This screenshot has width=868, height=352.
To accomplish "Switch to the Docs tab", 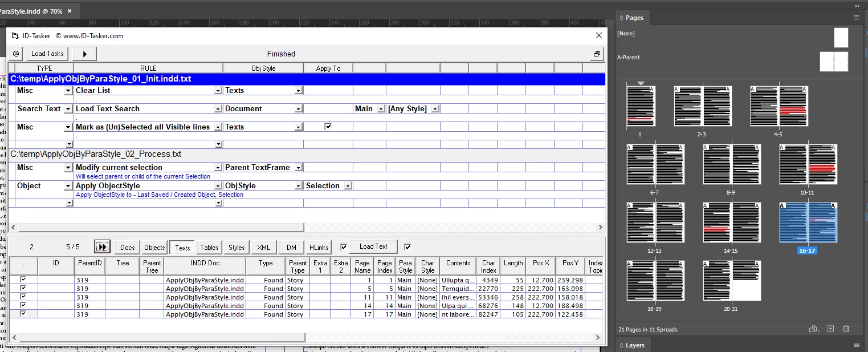I will (x=128, y=247).
